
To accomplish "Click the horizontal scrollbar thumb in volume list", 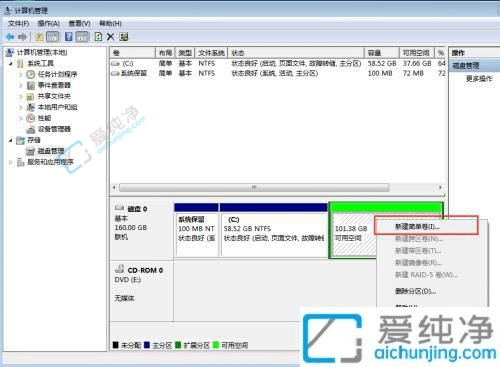I will click(x=254, y=187).
